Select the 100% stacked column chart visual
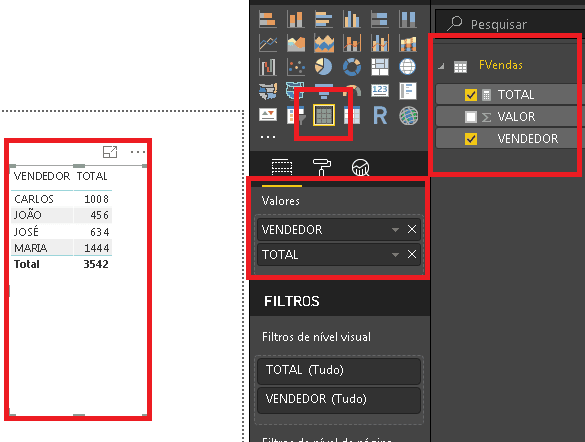The height and width of the screenshot is (442, 585). [407, 19]
